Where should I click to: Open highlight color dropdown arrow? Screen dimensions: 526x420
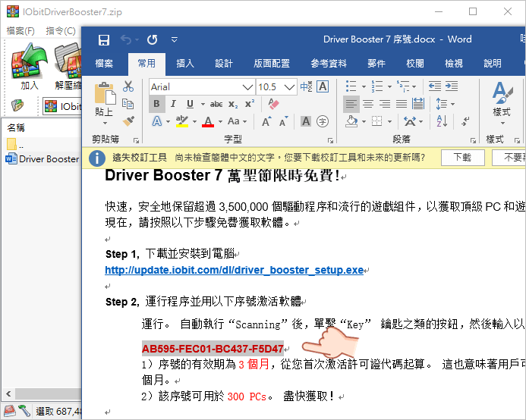click(x=194, y=121)
